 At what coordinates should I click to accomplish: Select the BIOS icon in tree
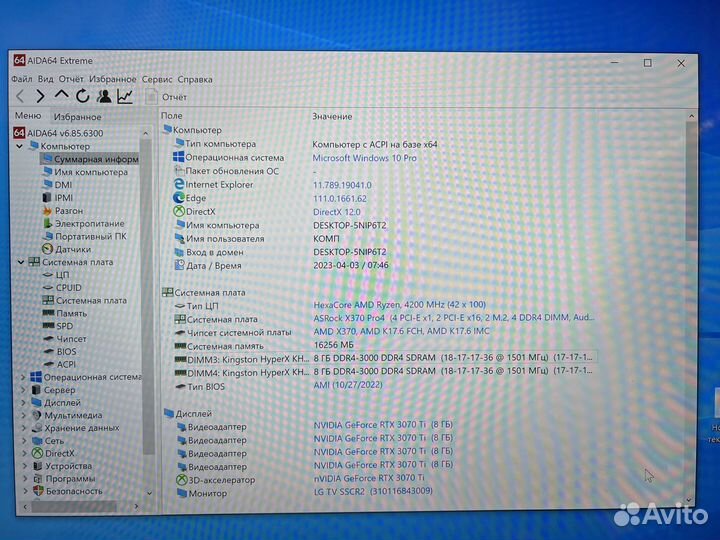pos(49,351)
